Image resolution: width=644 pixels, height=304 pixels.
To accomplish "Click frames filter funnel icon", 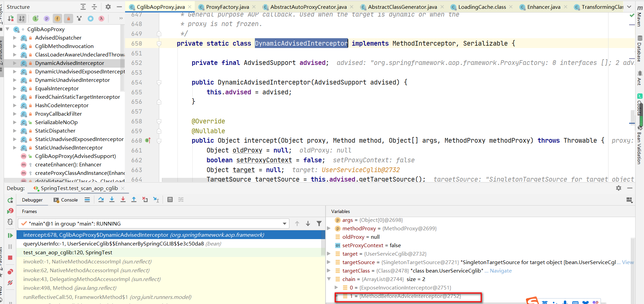I will 319,224.
